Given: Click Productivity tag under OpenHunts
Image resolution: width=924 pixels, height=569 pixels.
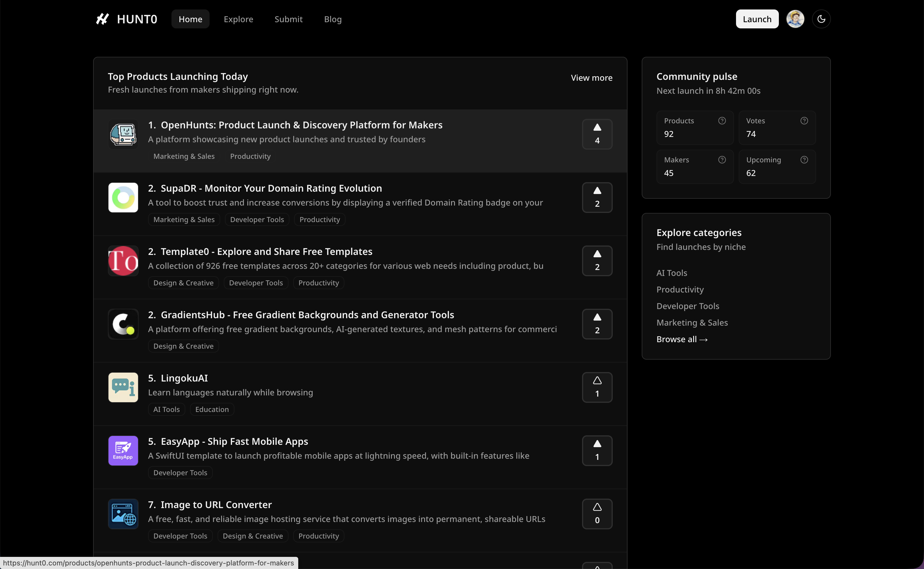Looking at the screenshot, I should (250, 156).
